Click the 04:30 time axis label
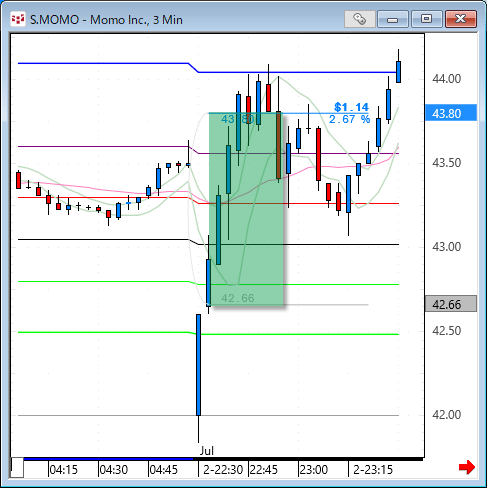Image resolution: width=487 pixels, height=488 pixels. 114,470
